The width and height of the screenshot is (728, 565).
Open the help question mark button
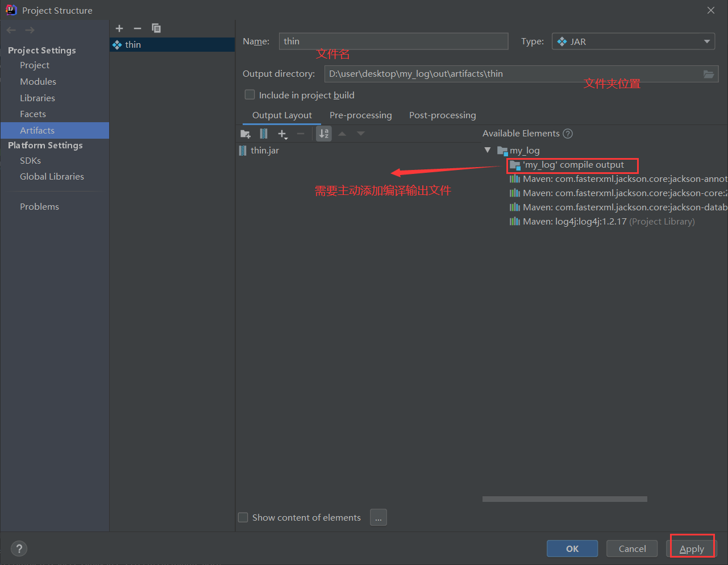coord(19,549)
